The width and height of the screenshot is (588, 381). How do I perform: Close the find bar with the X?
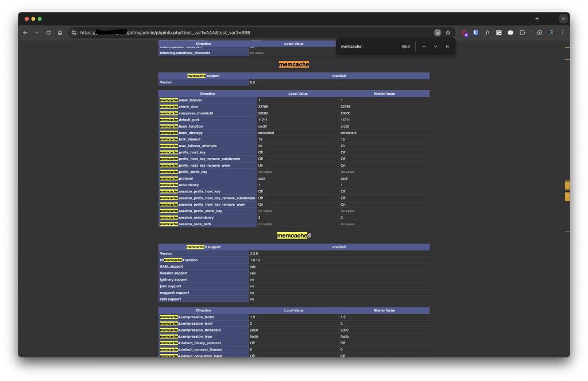pos(447,46)
